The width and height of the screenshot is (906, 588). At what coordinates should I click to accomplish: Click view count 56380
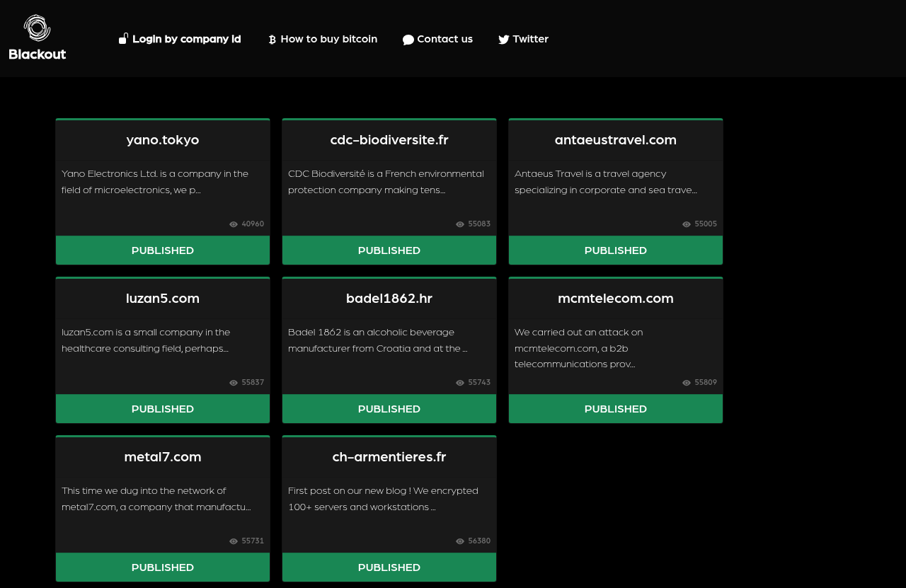point(479,541)
